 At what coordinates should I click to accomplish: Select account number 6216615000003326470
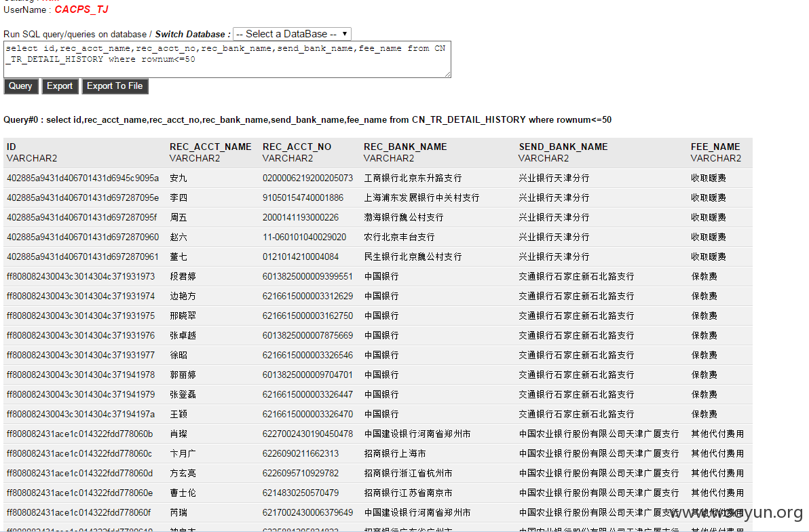tap(307, 413)
